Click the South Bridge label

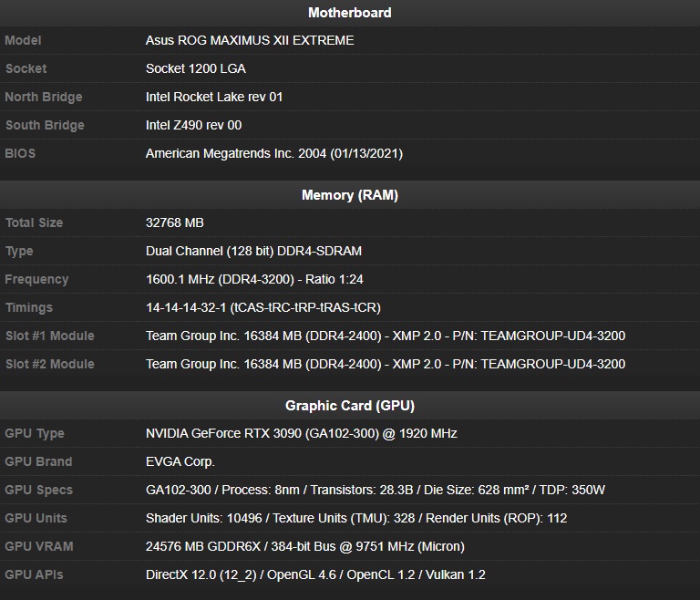point(45,125)
